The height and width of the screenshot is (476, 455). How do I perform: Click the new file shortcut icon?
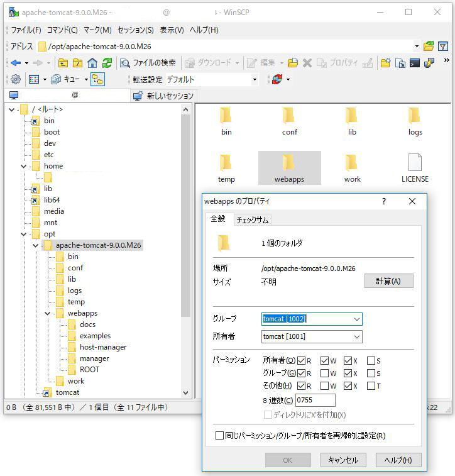click(x=400, y=63)
